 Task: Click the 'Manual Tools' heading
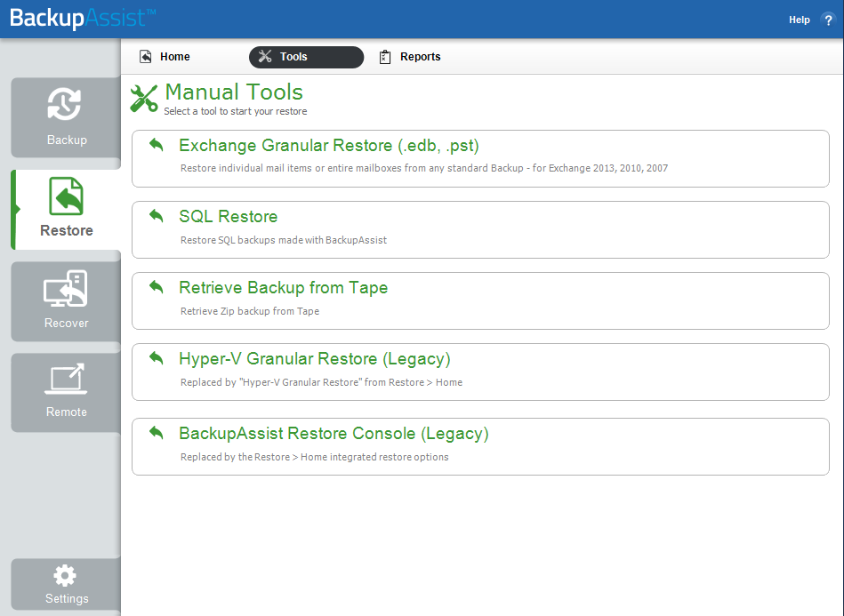point(234,92)
